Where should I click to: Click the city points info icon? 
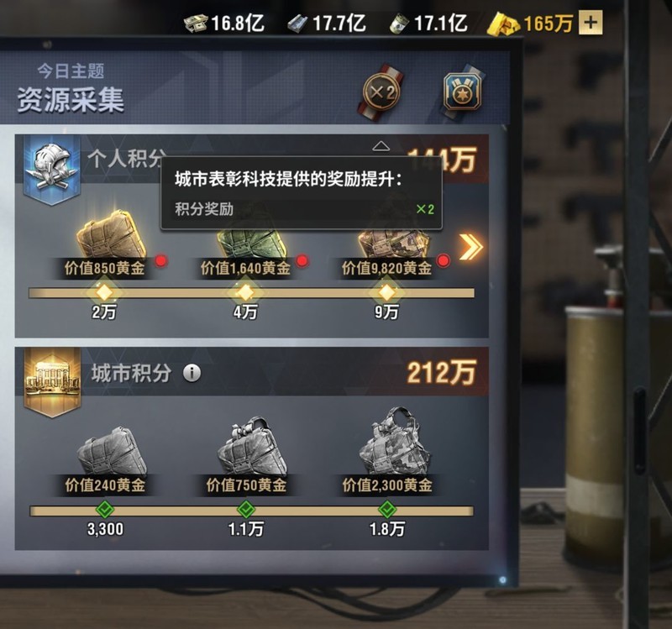point(192,373)
